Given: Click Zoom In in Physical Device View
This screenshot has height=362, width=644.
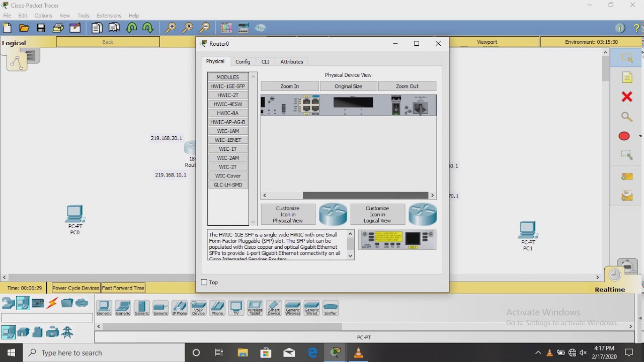Looking at the screenshot, I should [290, 86].
